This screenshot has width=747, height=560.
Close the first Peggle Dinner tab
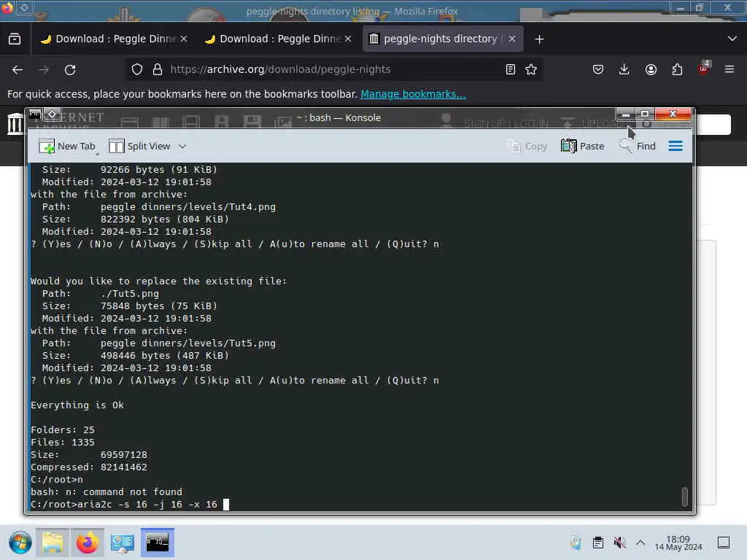click(184, 39)
